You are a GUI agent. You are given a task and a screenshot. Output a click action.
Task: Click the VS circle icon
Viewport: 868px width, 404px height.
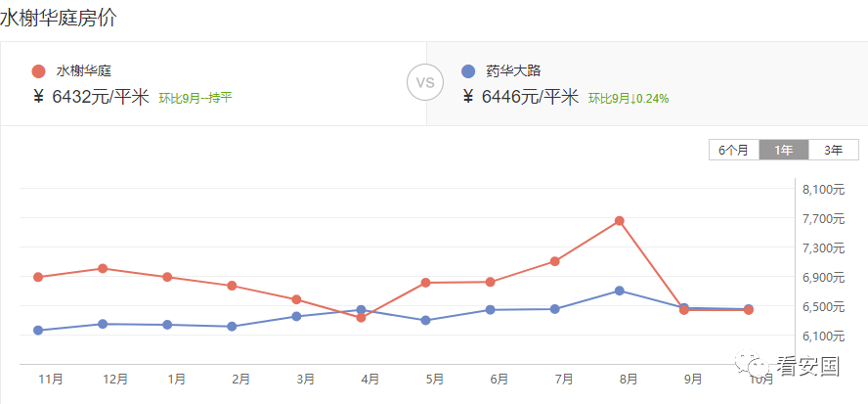(x=425, y=82)
